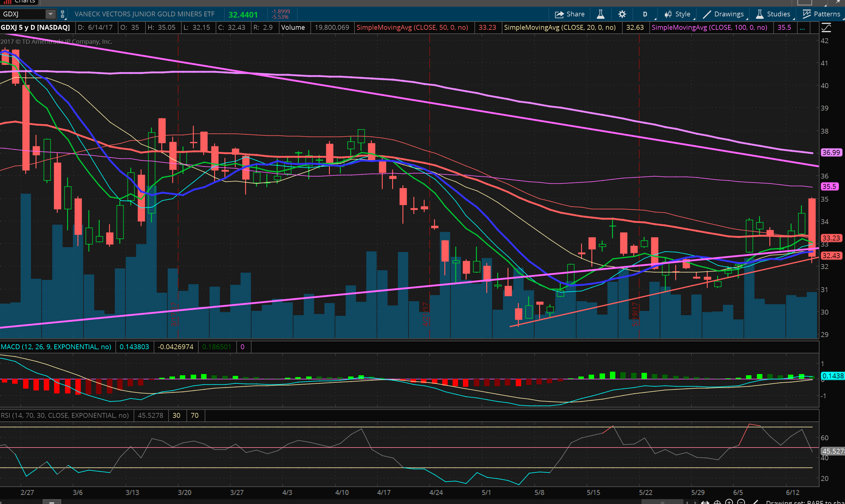Click the flask Edit Studies icon
This screenshot has height=504, width=845.
point(600,14)
